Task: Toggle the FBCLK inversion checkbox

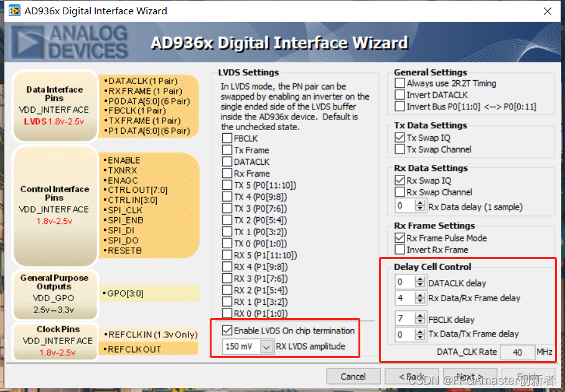Action: tap(227, 138)
